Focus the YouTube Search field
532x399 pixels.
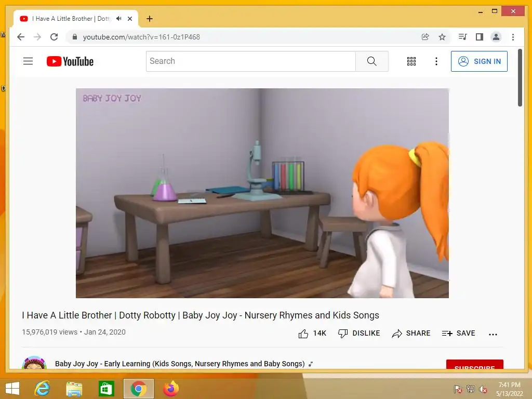(x=251, y=61)
